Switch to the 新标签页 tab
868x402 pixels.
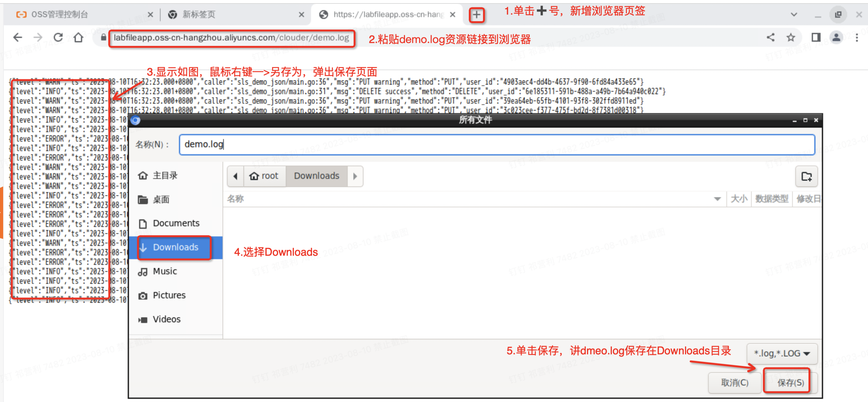pyautogui.click(x=199, y=15)
